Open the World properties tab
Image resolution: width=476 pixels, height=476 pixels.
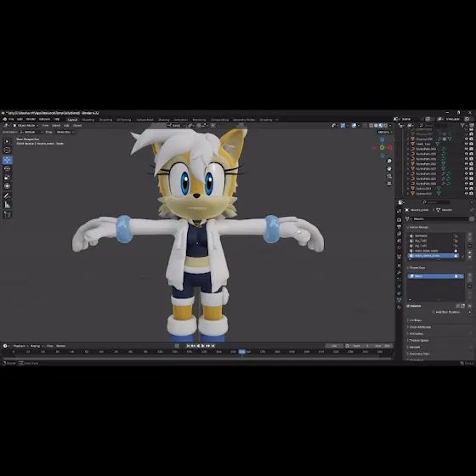click(399, 247)
